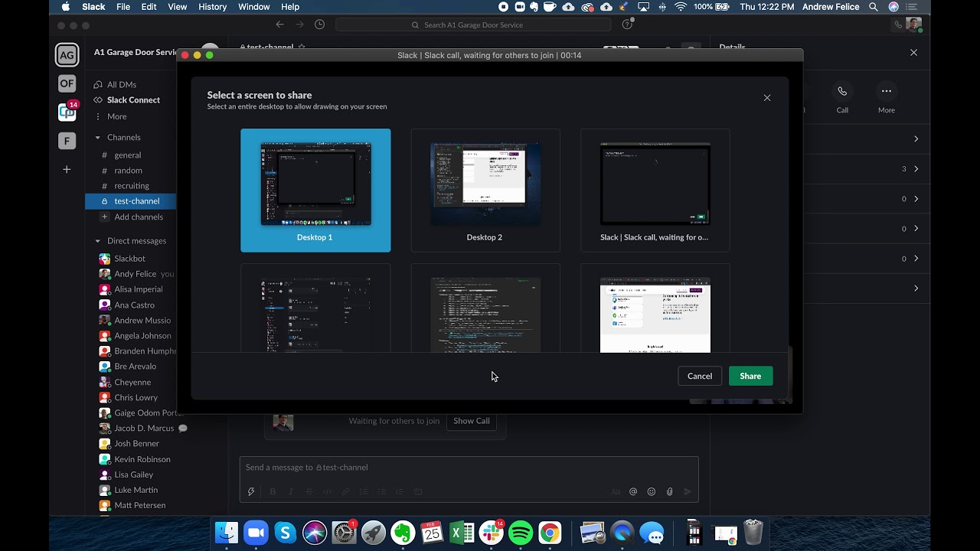Image resolution: width=980 pixels, height=551 pixels.
Task: Open Evernote from the Dock
Action: click(403, 533)
